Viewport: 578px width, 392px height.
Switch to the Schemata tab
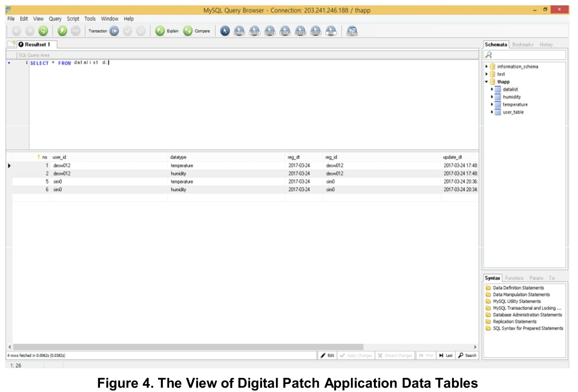pos(496,45)
